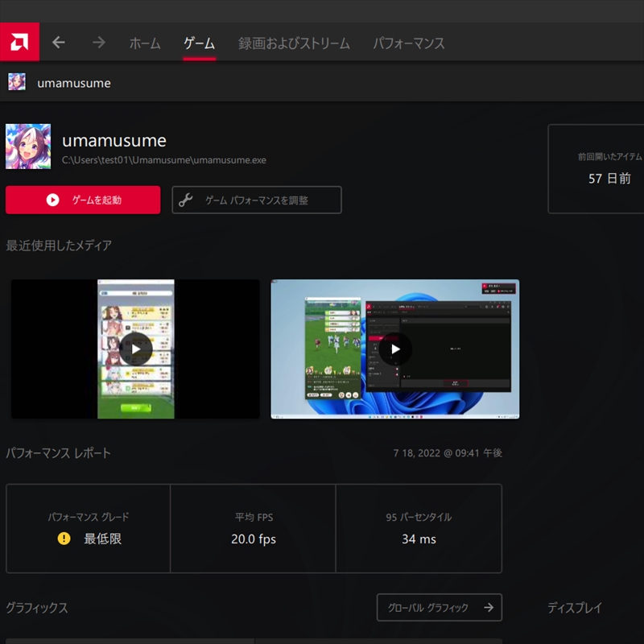Switch to 録画およびストリーム tab
Screen dimensions: 644x644
point(294,43)
